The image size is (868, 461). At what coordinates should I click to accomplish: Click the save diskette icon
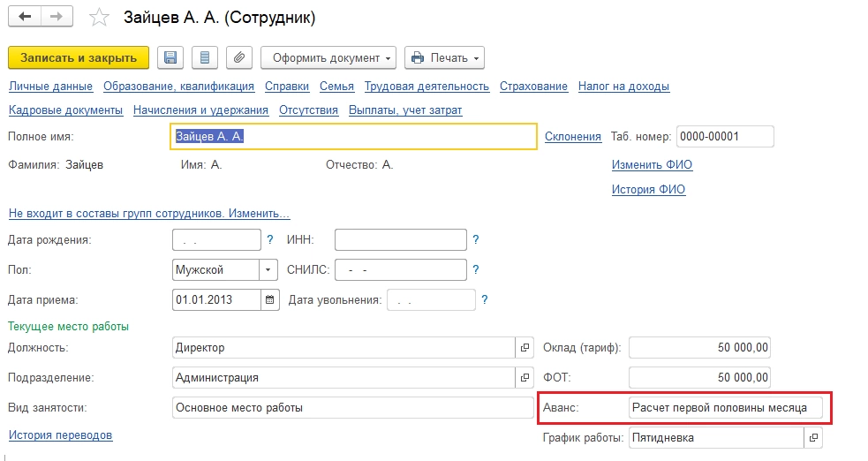click(170, 58)
